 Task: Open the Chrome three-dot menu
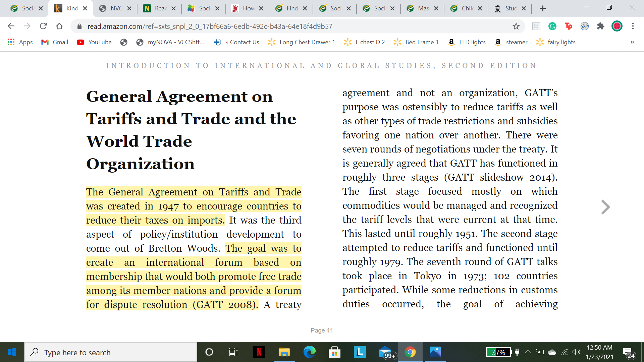[x=633, y=26]
